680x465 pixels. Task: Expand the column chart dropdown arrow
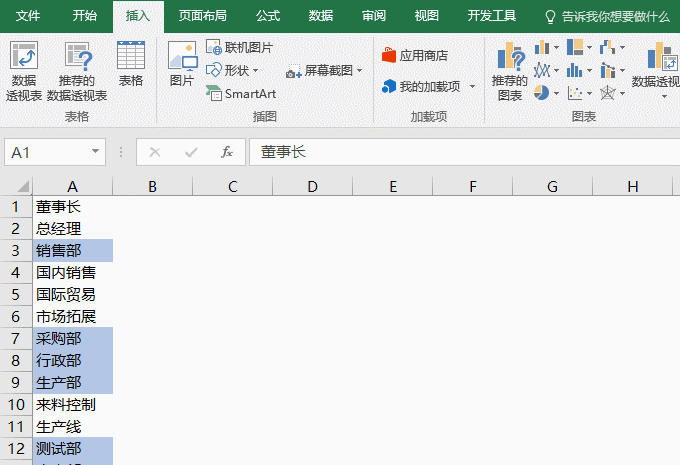pyautogui.click(x=556, y=47)
